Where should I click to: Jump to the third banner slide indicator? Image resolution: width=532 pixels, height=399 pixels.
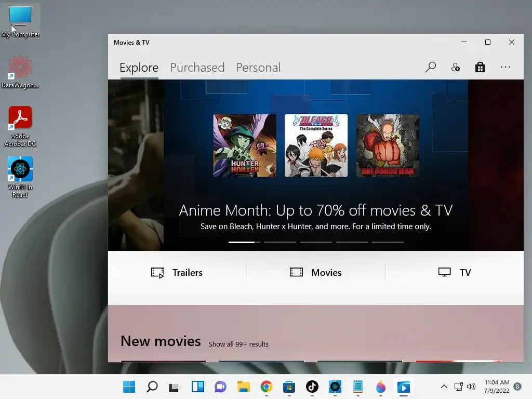pos(316,242)
